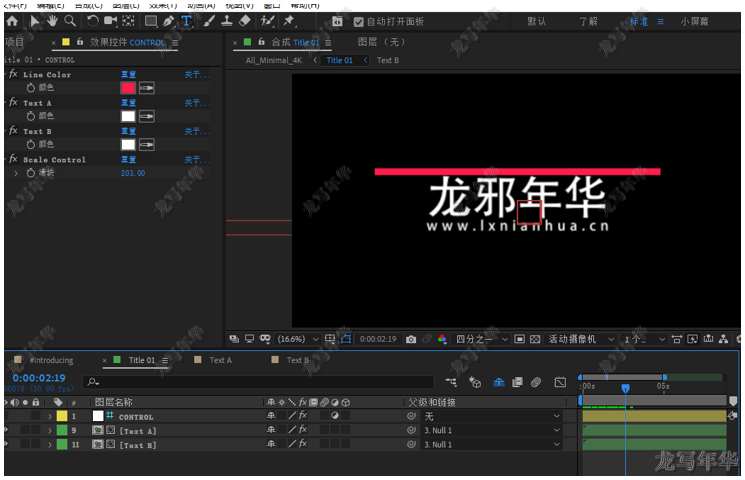Viewport: 745px width, 480px height.
Task: Toggle the shy layers icon in timeline
Action: tap(498, 382)
